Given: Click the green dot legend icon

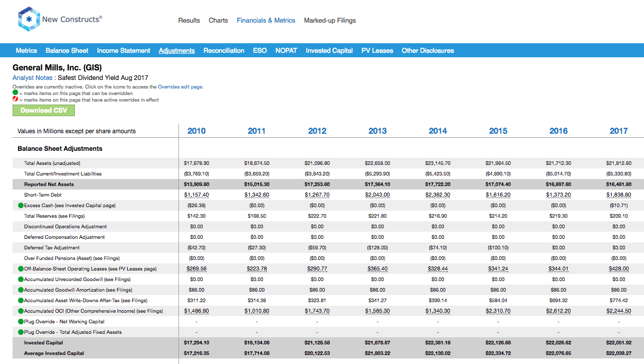Looking at the screenshot, I should coord(16,93).
